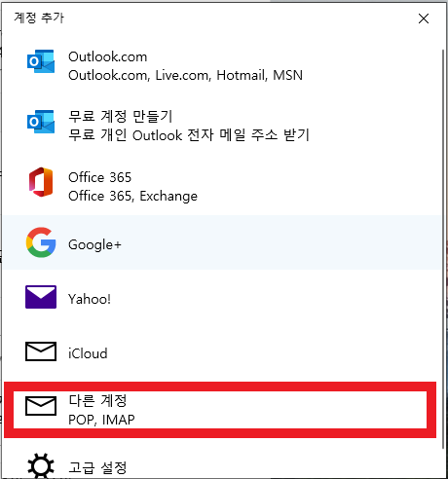
Task: Pick the Office 365 title text
Action: 100,177
